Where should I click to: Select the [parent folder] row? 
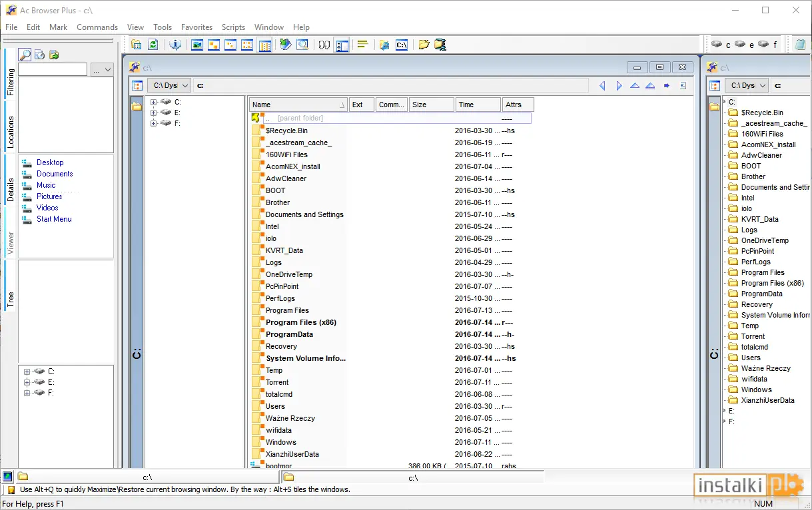pos(390,118)
